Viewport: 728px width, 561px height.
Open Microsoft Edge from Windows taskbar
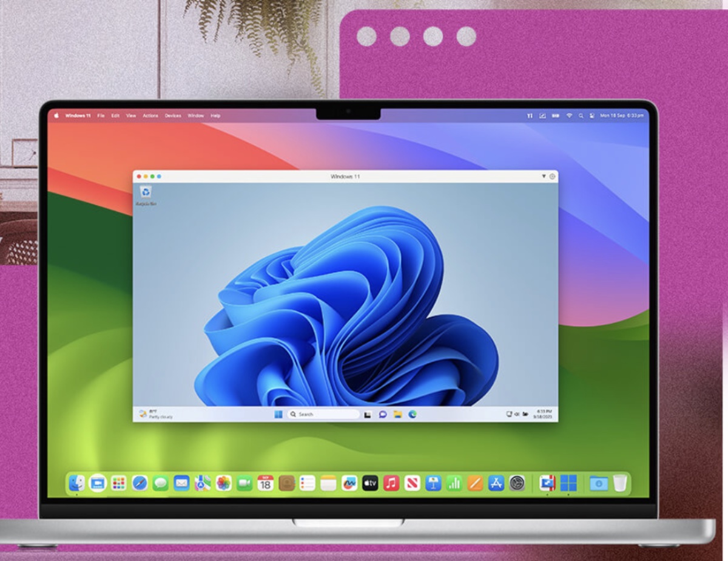(x=413, y=414)
